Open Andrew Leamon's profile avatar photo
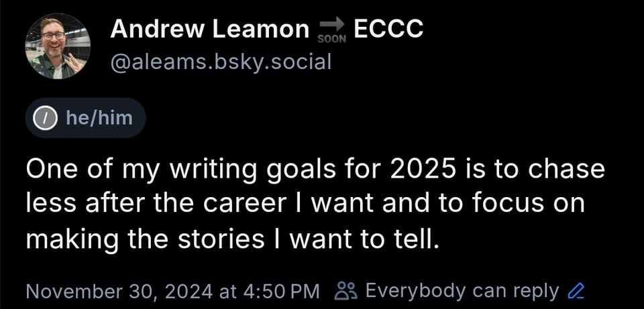 [58, 46]
